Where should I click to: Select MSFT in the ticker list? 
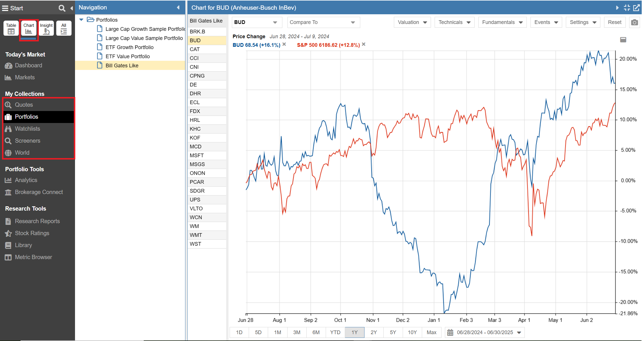coord(197,155)
